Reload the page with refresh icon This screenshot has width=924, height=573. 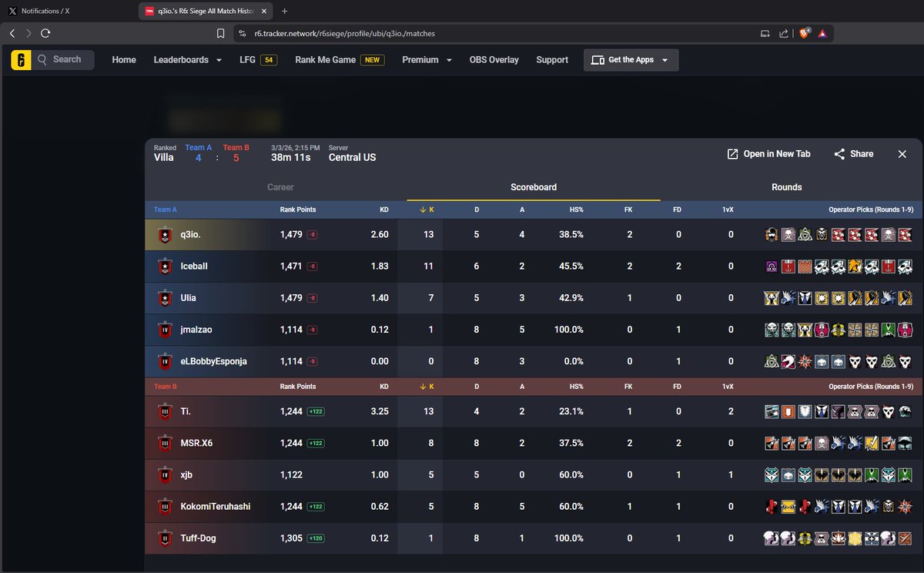click(x=45, y=33)
